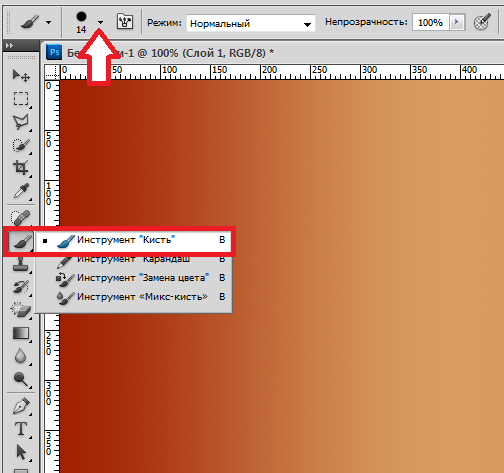Image resolution: width=504 pixels, height=473 pixels.
Task: Select the Clone Stamp tool
Action: pos(21,264)
